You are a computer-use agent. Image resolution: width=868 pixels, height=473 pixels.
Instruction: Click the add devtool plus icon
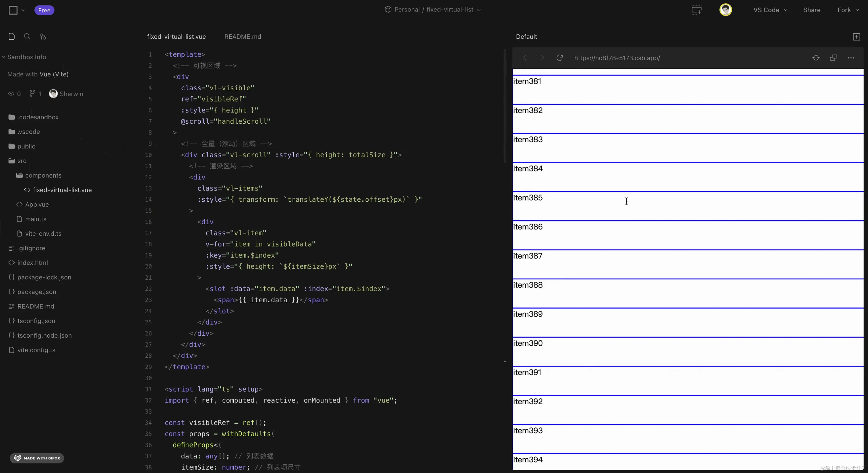[x=856, y=37]
